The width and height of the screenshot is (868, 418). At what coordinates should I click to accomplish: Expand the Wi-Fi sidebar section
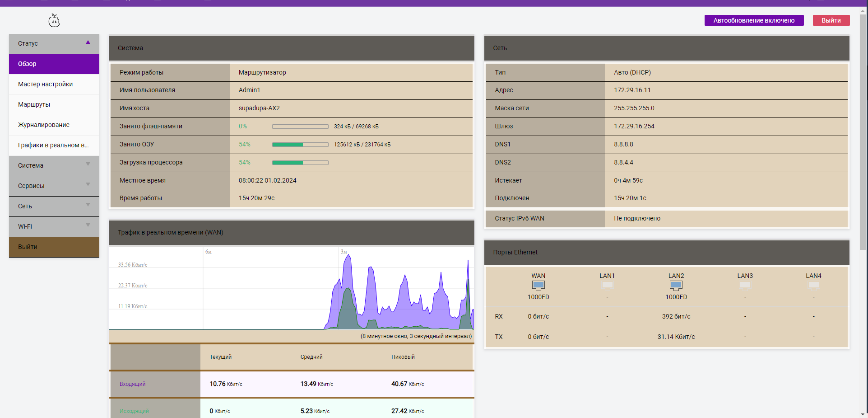(x=54, y=226)
